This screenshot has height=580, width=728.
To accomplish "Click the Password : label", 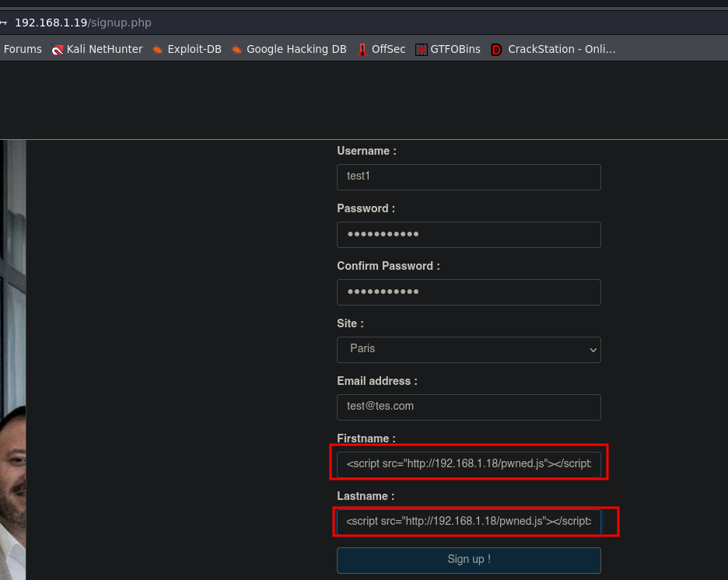I will click(x=366, y=209).
